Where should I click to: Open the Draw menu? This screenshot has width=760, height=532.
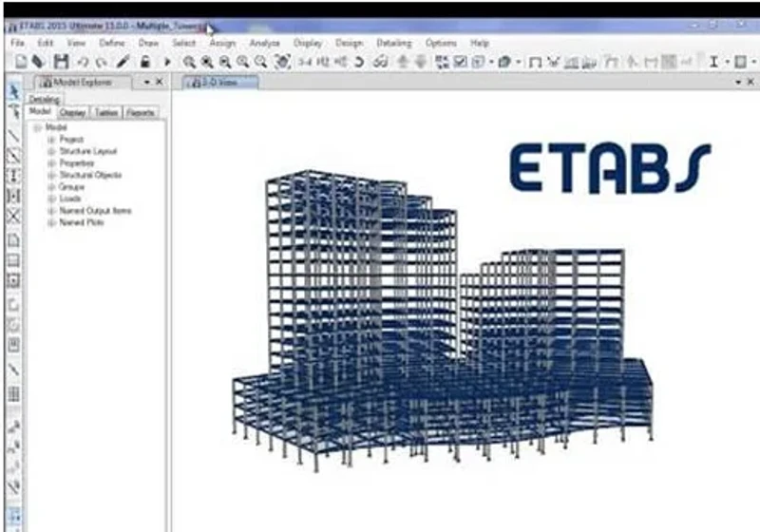148,43
